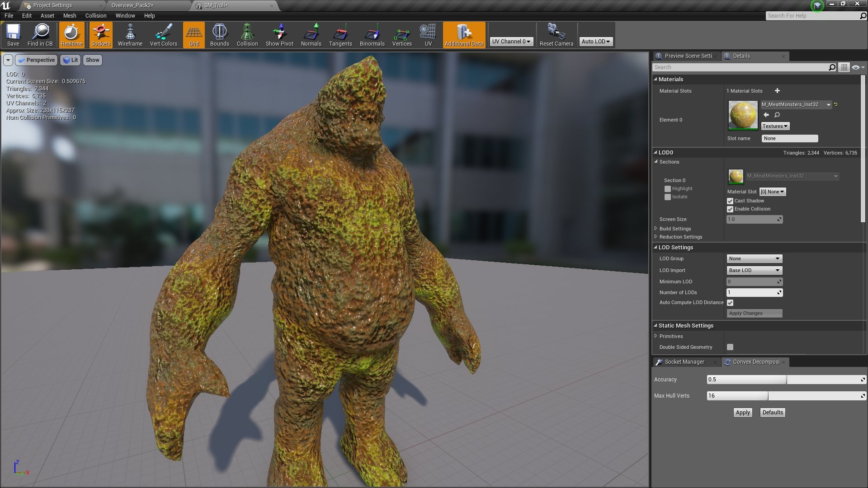This screenshot has width=868, height=488.
Task: Select the Normals display icon
Action: pyautogui.click(x=311, y=35)
